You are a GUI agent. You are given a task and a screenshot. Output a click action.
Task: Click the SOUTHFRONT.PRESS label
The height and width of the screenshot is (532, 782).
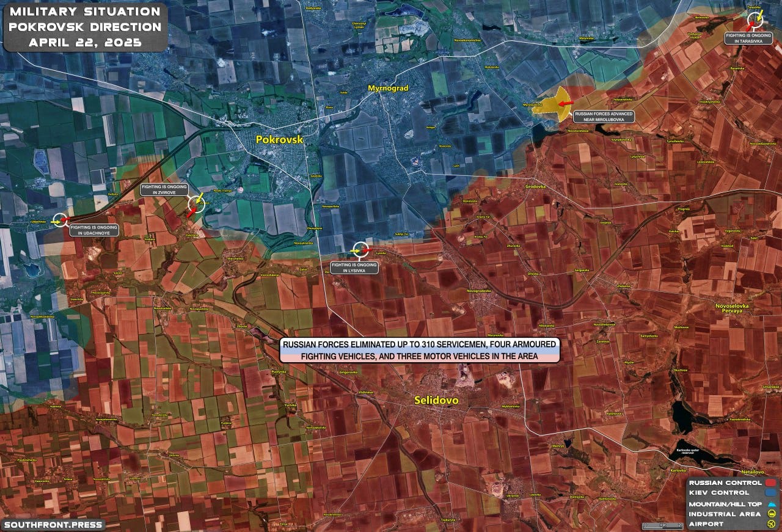[53, 525]
